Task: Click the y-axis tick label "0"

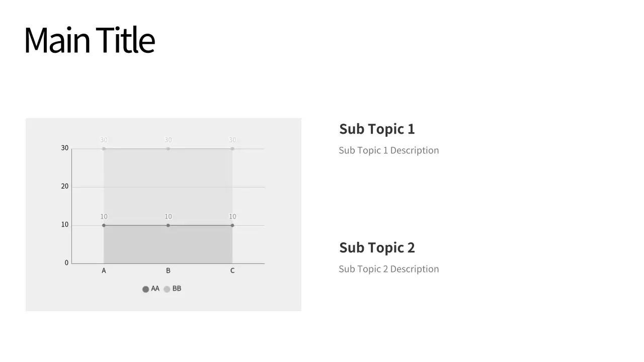Action: (x=66, y=263)
